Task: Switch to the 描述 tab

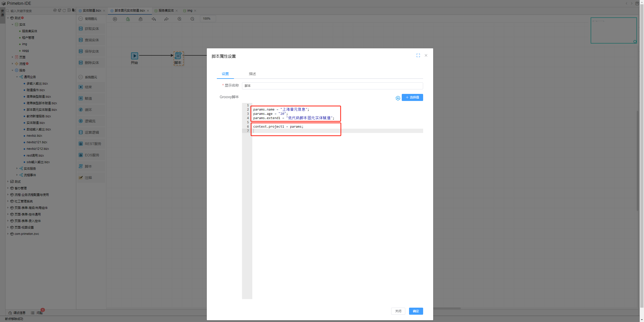Action: 252,74
